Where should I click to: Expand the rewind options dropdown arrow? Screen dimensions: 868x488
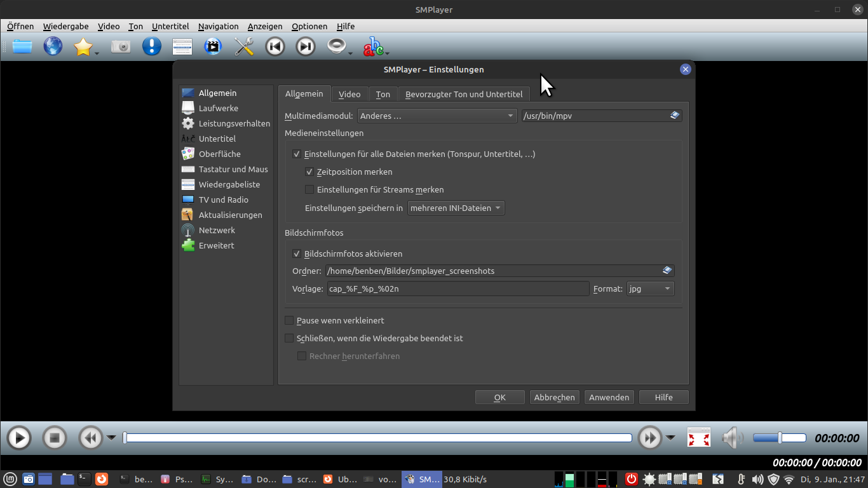pyautogui.click(x=111, y=437)
